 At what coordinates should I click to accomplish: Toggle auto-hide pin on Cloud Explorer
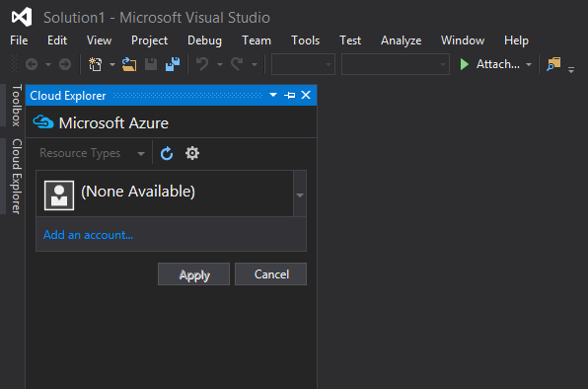pos(289,96)
